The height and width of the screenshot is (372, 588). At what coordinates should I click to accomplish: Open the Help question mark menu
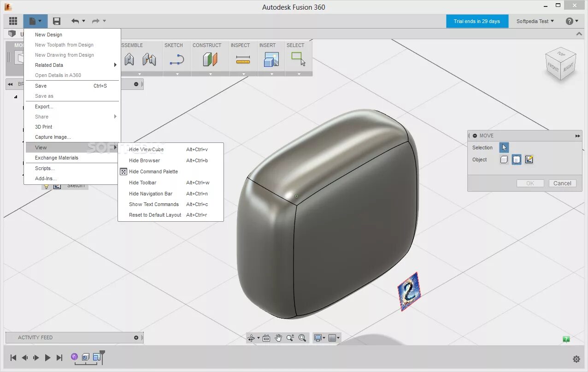point(571,21)
